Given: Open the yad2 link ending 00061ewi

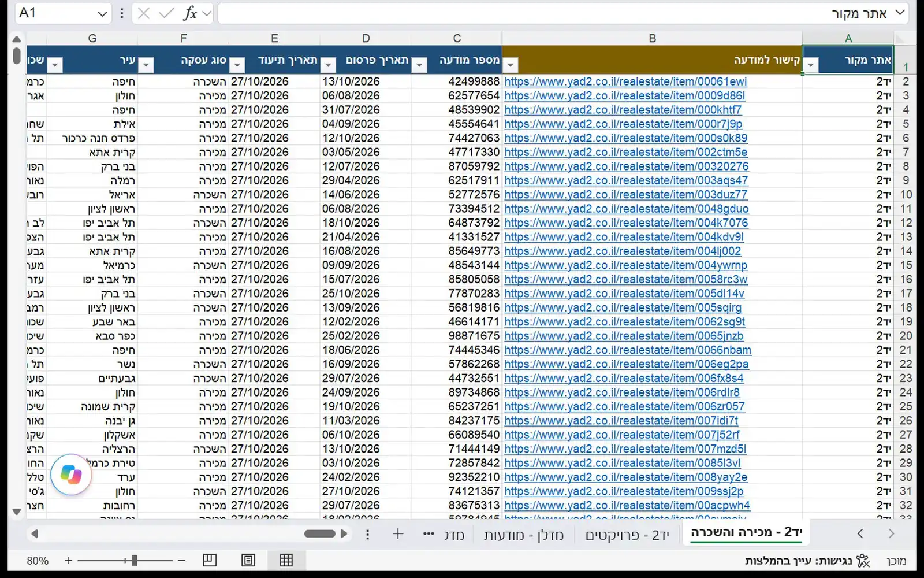Looking at the screenshot, I should tap(625, 81).
